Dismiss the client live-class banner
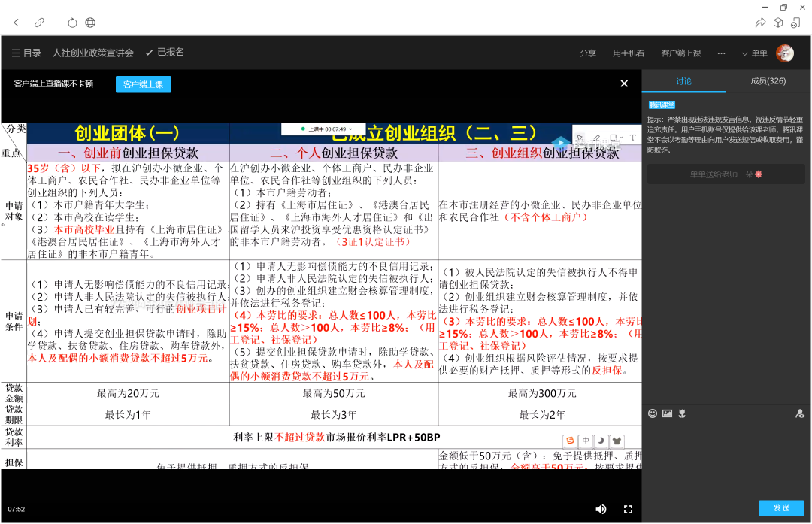The image size is (812, 524). click(624, 83)
